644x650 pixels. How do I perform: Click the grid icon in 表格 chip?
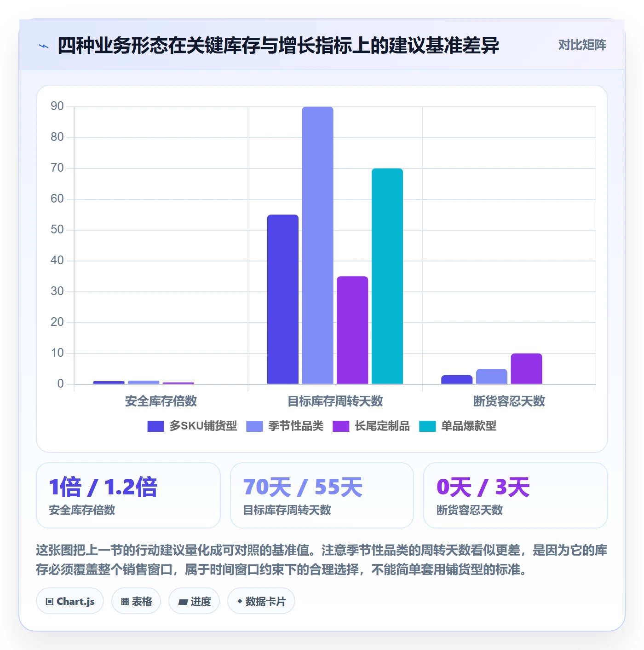[125, 602]
